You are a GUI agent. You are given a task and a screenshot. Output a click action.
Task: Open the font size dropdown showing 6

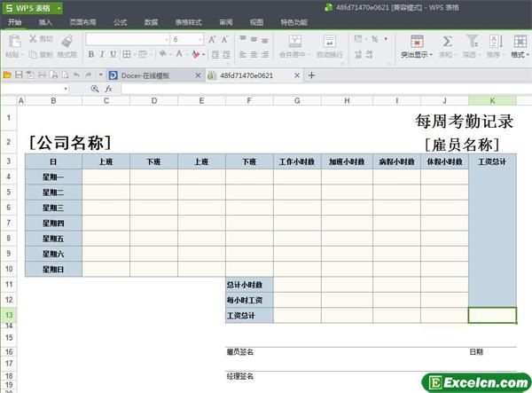click(200, 40)
